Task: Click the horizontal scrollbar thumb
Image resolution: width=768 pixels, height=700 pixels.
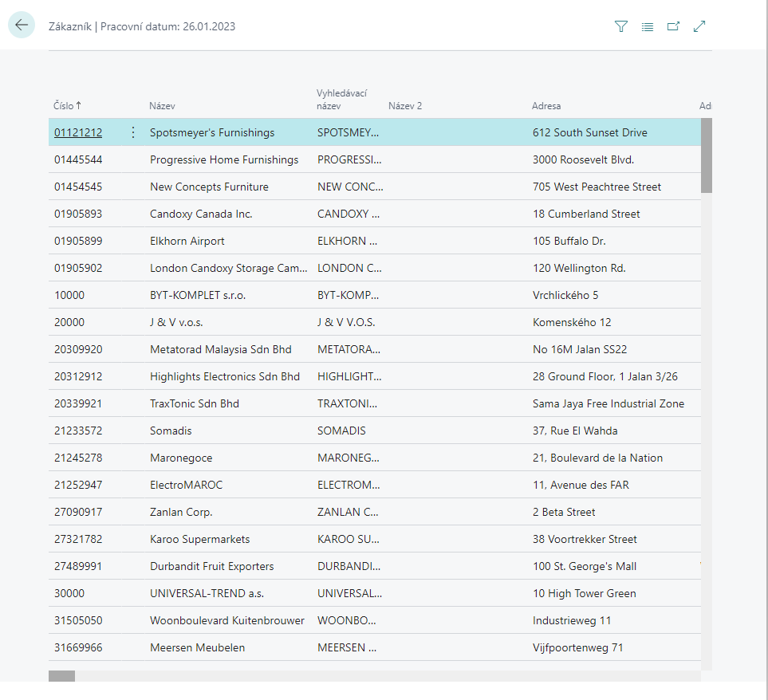Action: (x=61, y=676)
